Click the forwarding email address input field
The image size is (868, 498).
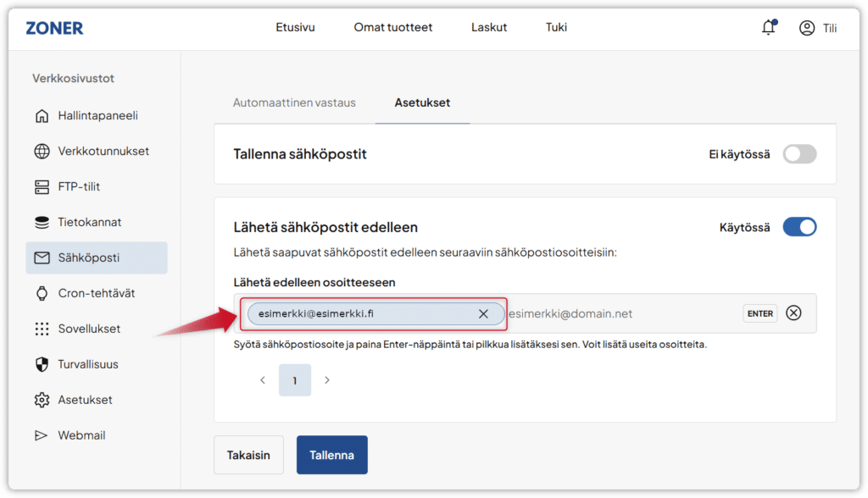pyautogui.click(x=619, y=314)
